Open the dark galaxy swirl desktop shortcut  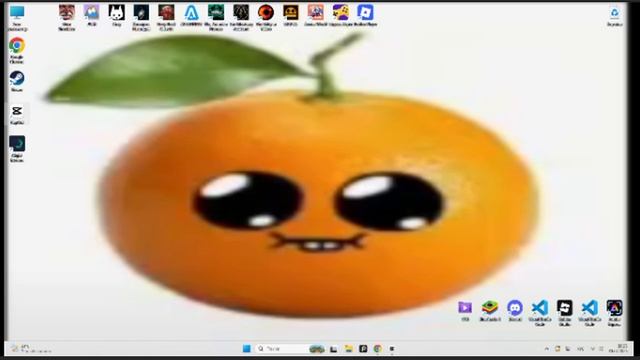(x=141, y=17)
